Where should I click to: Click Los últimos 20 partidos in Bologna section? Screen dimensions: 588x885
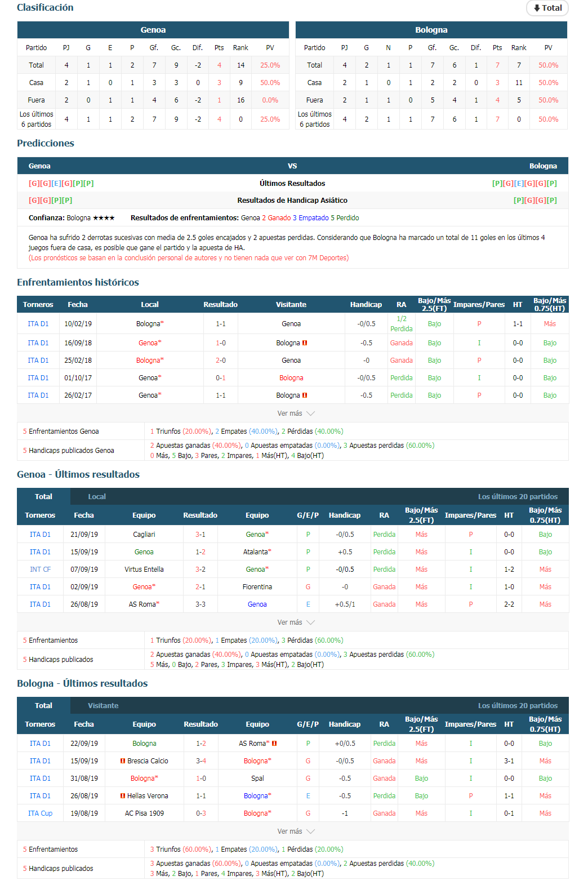[x=518, y=705]
